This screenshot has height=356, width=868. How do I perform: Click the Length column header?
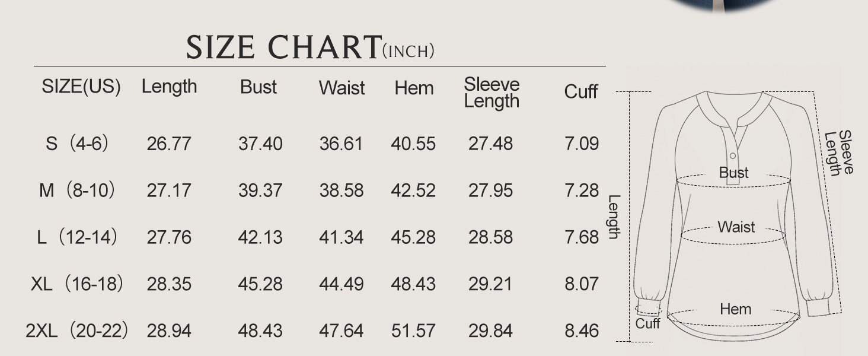pyautogui.click(x=169, y=87)
